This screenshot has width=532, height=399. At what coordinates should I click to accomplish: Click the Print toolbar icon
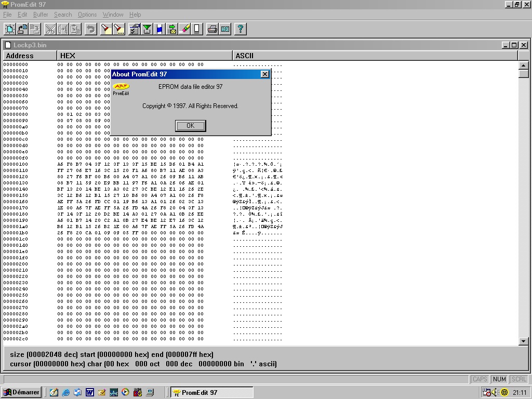212,29
